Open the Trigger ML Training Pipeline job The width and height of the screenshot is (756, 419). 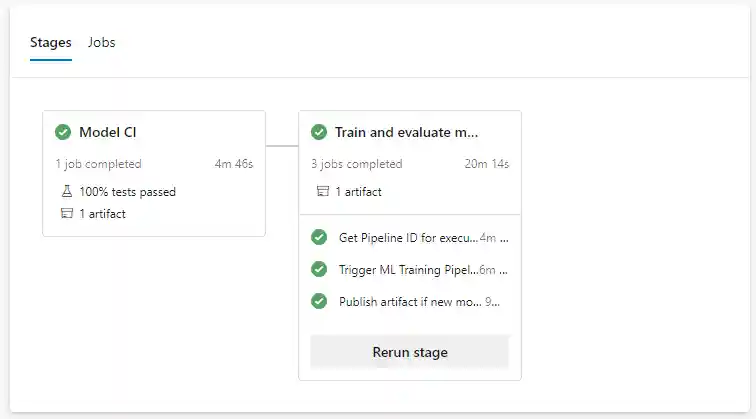tap(408, 270)
